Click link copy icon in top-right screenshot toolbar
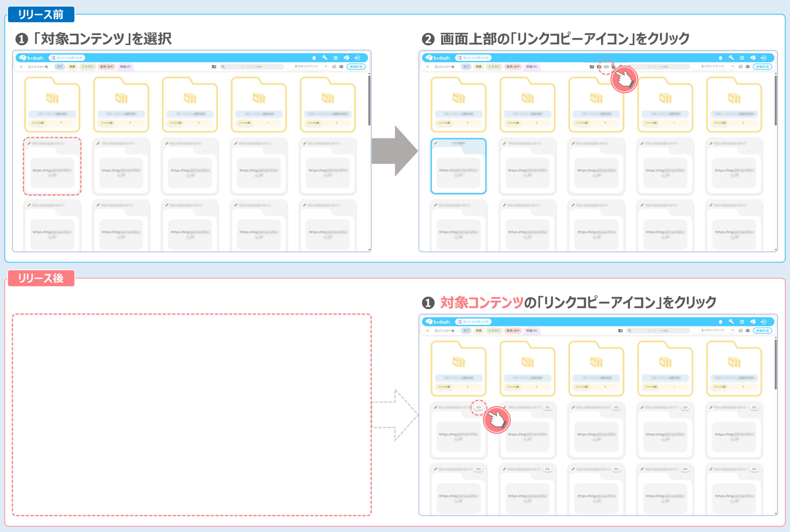Viewport: 790px width, 532px height. pos(606,67)
